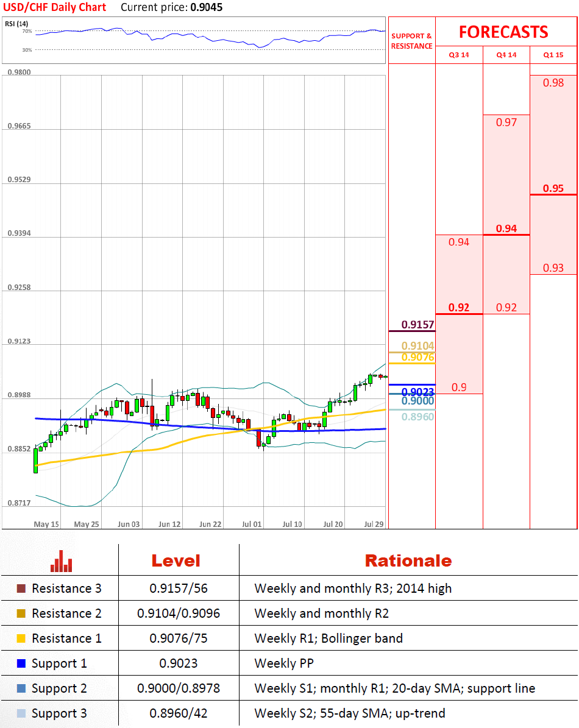Click the Rationale column header
The height and width of the screenshot is (728, 579).
(x=408, y=560)
